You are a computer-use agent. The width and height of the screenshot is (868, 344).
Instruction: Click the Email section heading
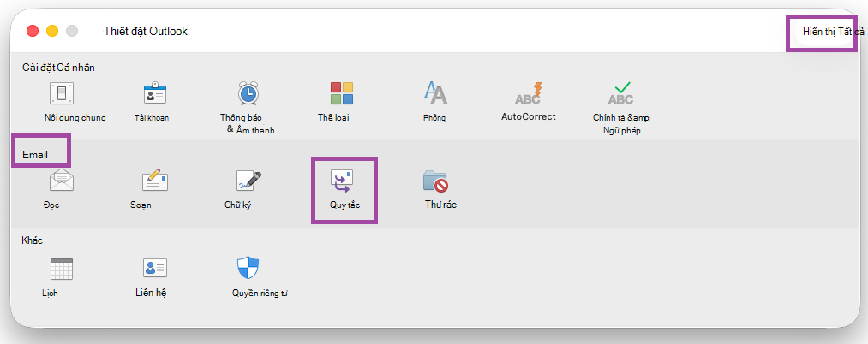tap(35, 155)
